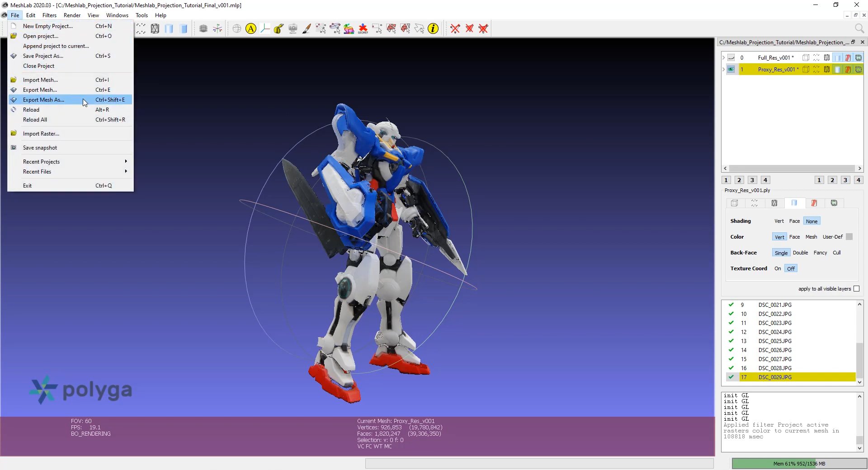The width and height of the screenshot is (868, 470).
Task: Click the yellow info icon
Action: click(433, 29)
